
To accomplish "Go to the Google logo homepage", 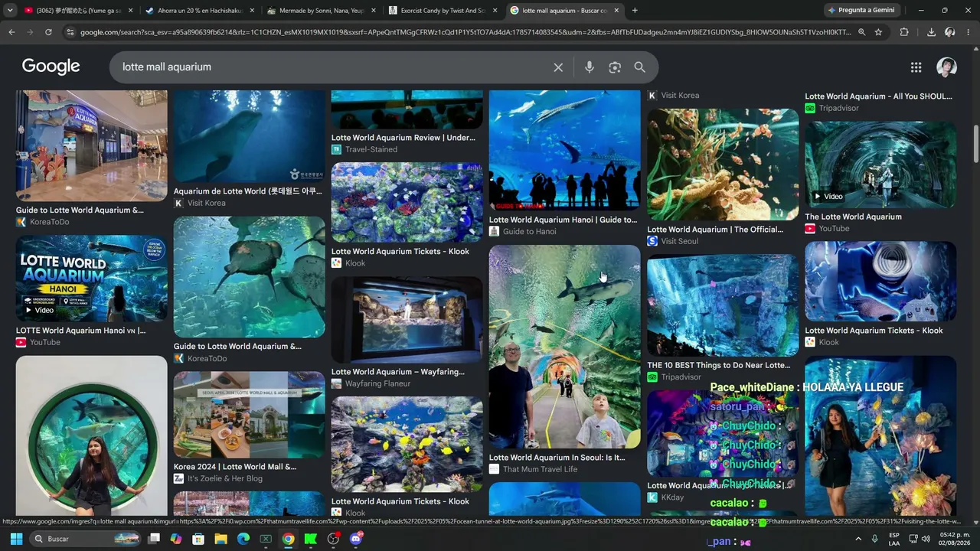I will coord(51,67).
